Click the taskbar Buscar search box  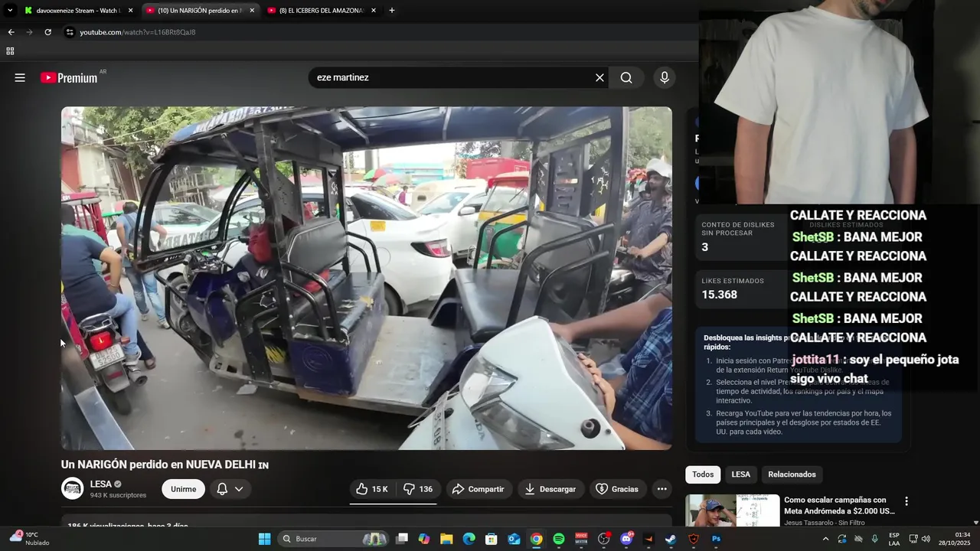point(332,539)
